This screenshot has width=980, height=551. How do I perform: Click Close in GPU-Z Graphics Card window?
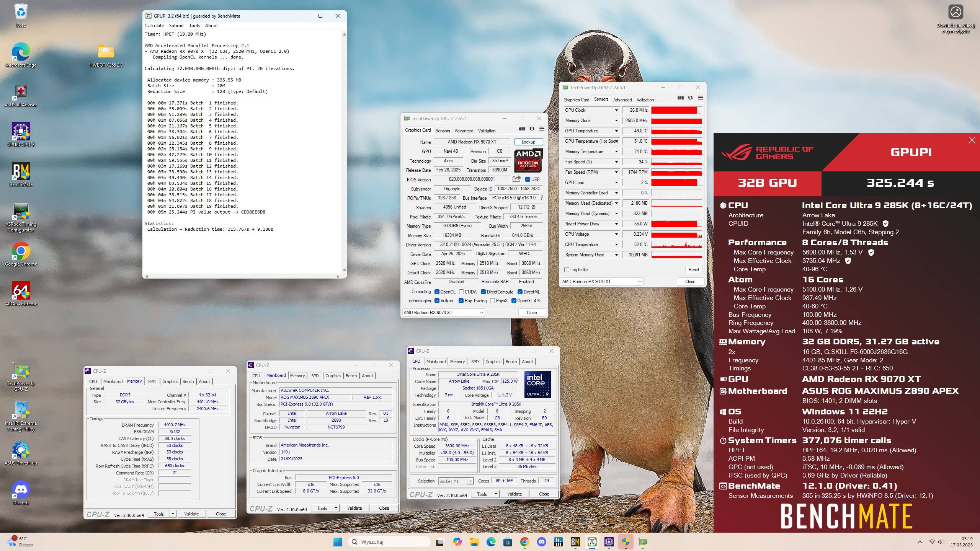pos(532,313)
